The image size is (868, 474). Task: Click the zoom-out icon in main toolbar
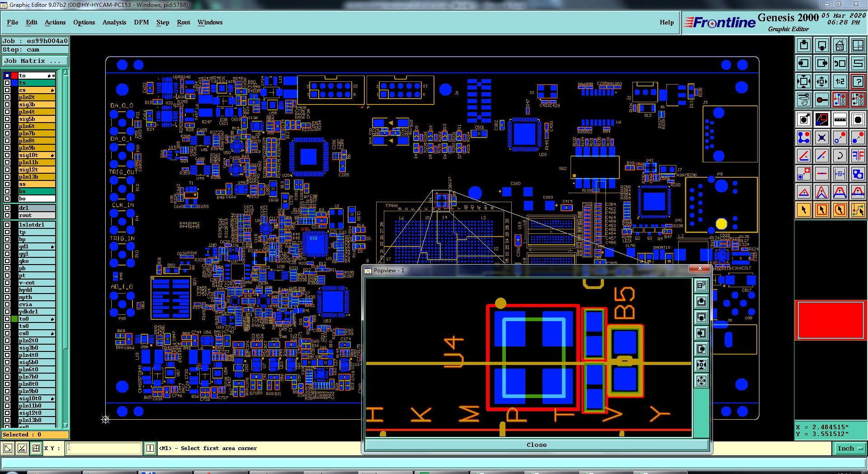coord(822,81)
